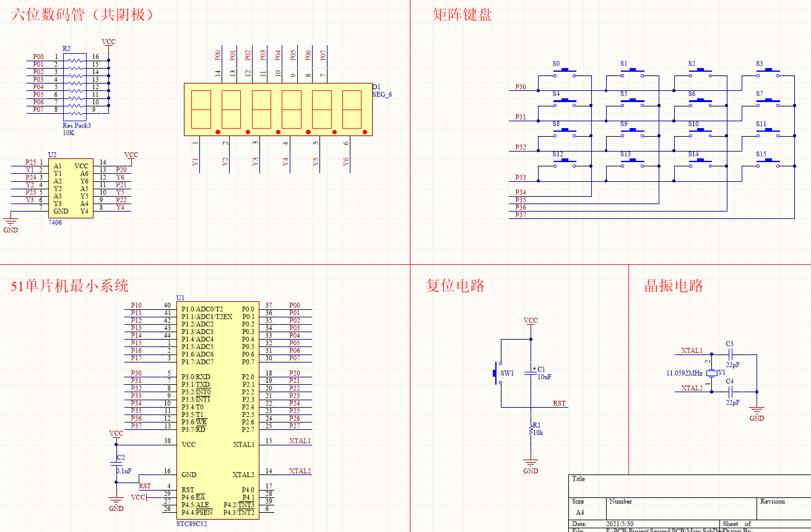Click the P1.0/ADC0/T2 pin name on U1
The image size is (811, 532).
point(202,309)
